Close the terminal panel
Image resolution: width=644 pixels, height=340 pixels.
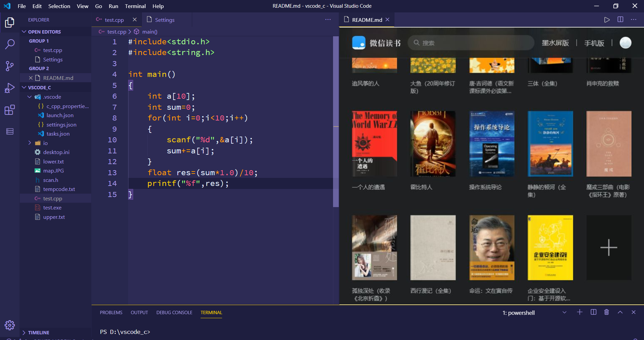[633, 312]
